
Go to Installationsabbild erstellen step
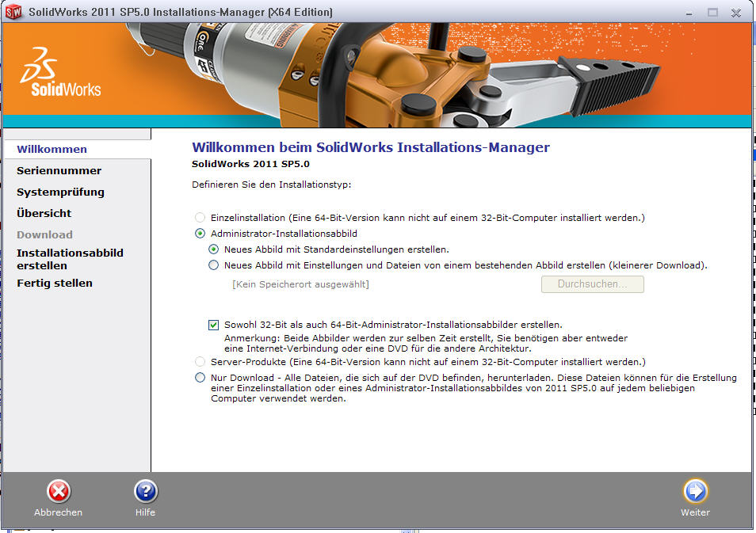click(x=70, y=259)
